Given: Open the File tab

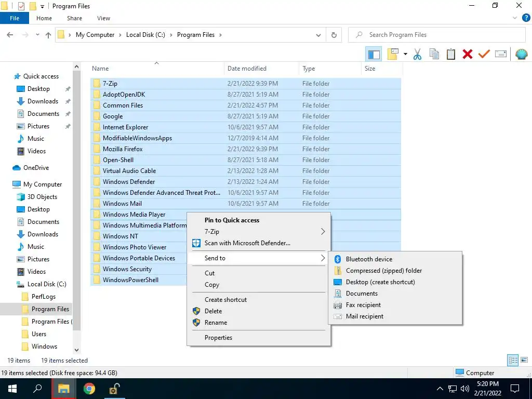Looking at the screenshot, I should (15, 18).
